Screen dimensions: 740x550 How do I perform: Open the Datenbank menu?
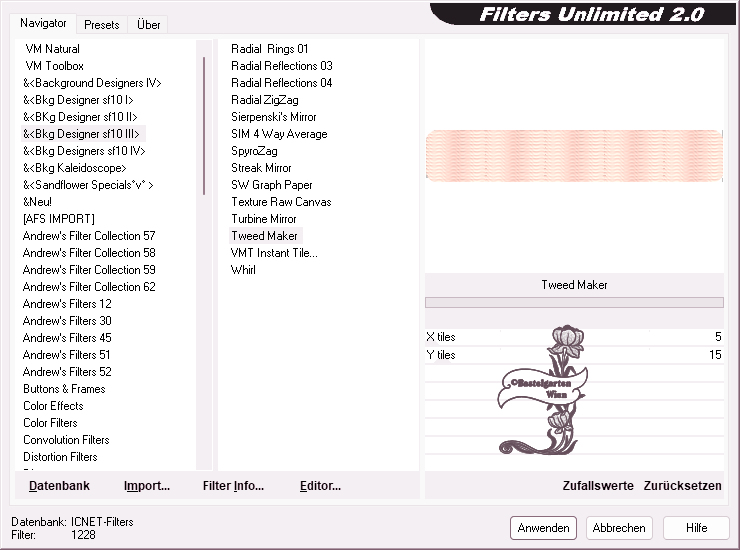coord(59,486)
